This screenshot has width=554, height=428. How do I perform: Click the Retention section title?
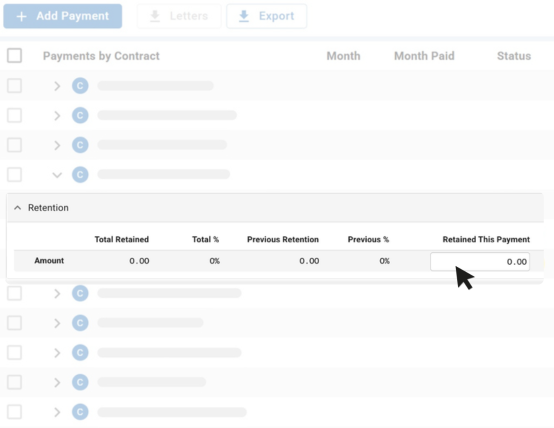[48, 208]
